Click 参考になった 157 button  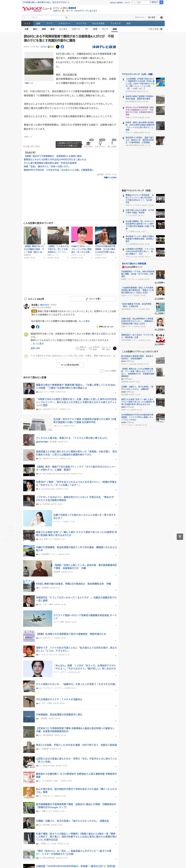[x=105, y=327]
